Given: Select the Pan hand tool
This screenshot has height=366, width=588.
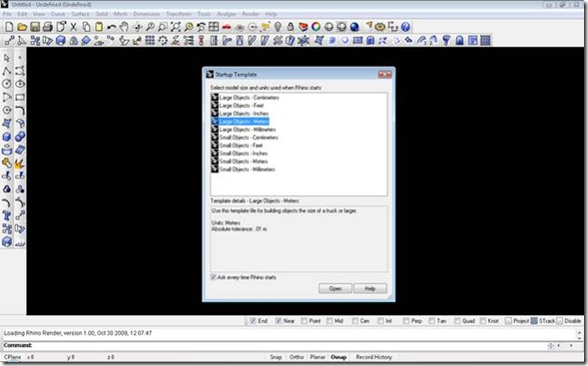Looking at the screenshot, I should (124, 27).
